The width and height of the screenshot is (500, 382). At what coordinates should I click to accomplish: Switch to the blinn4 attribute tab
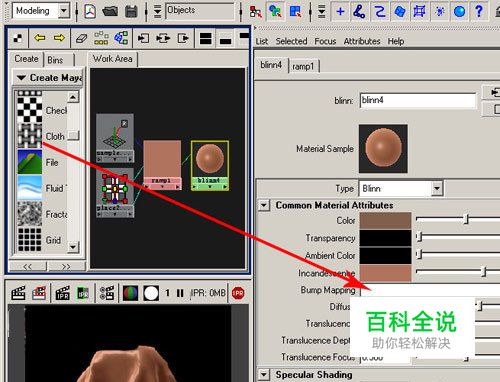click(271, 65)
